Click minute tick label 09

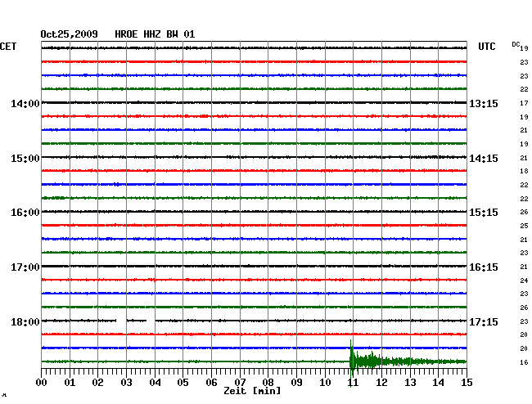[296, 383]
